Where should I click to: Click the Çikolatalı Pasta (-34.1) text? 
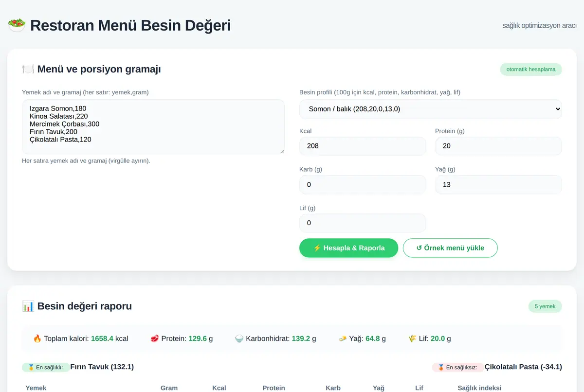[523, 367]
